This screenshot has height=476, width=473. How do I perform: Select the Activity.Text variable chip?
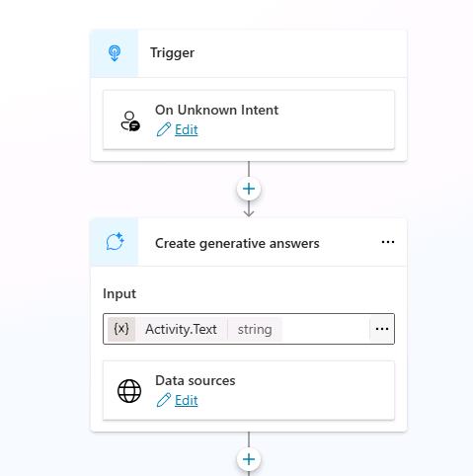click(181, 329)
